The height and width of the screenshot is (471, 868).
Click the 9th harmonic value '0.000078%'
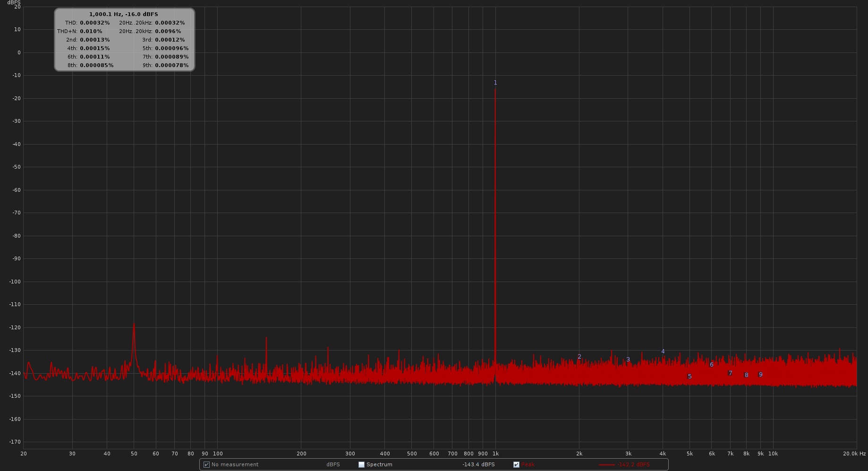[172, 65]
